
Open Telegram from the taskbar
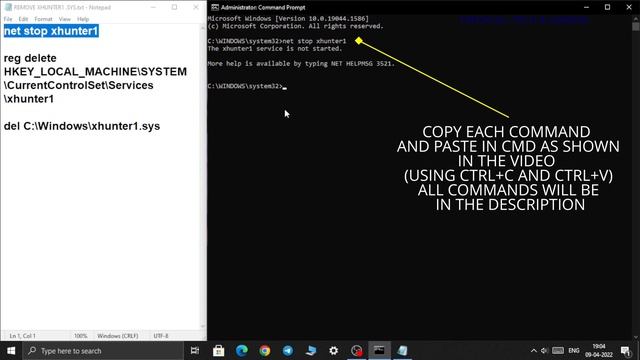click(288, 351)
